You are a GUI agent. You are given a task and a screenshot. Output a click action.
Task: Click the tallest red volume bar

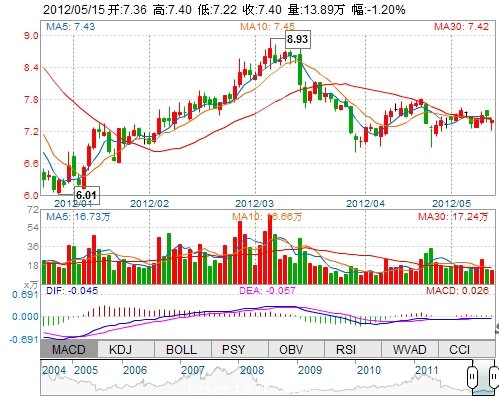point(270,249)
